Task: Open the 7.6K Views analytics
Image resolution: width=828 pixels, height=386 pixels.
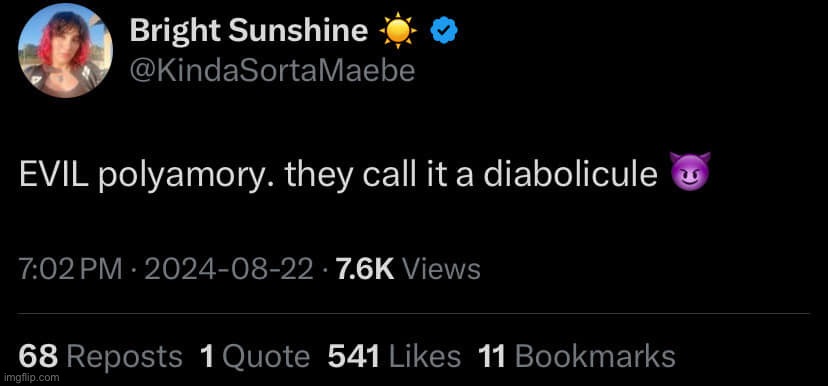Action: click(408, 270)
